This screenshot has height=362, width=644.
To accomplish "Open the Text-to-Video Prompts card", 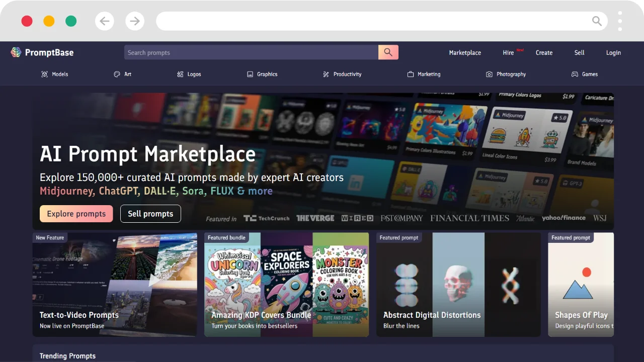I will click(115, 284).
